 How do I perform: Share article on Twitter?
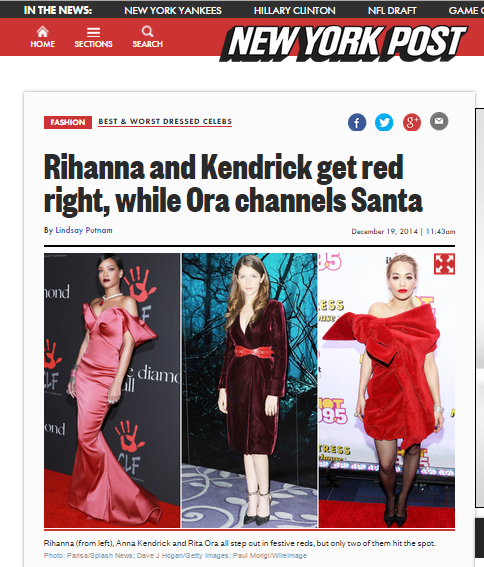384,122
